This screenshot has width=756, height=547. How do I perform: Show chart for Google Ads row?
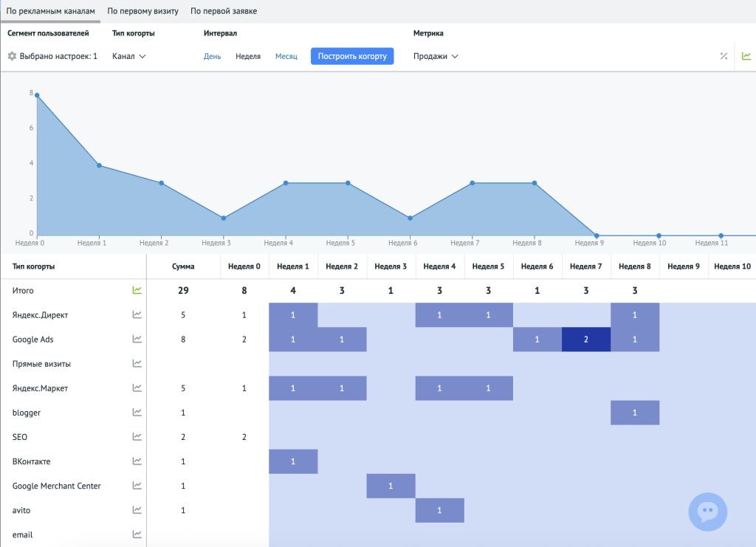tap(137, 340)
